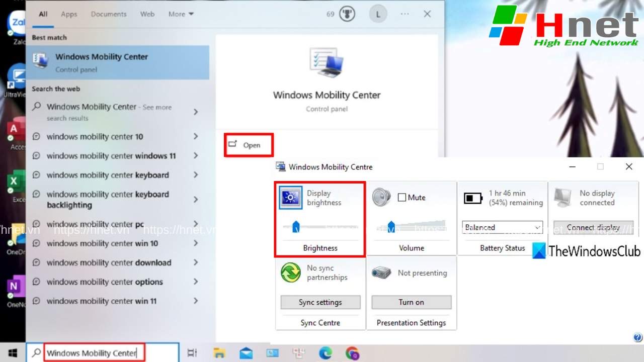The height and width of the screenshot is (362, 644).
Task: Open File Explorer from the taskbar
Action: coord(219,353)
